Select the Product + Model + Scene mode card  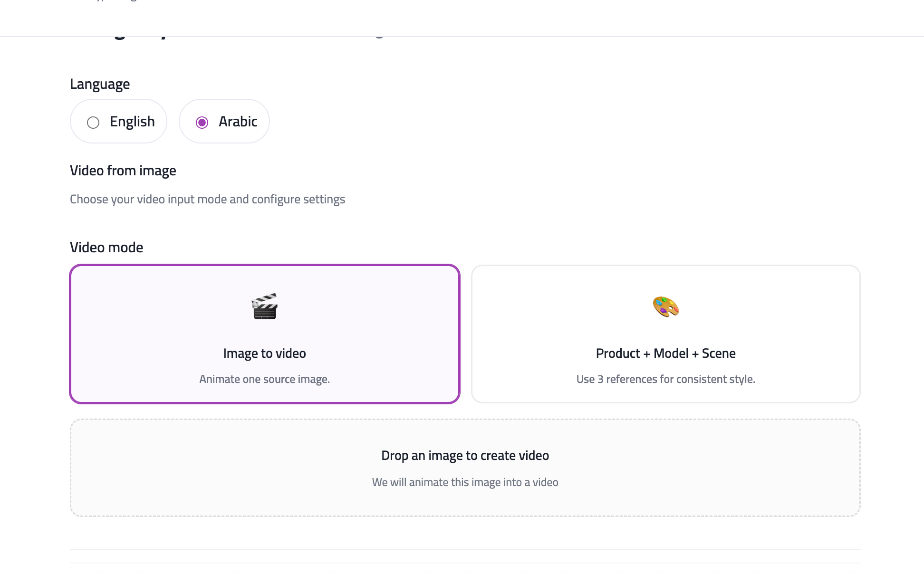[665, 333]
